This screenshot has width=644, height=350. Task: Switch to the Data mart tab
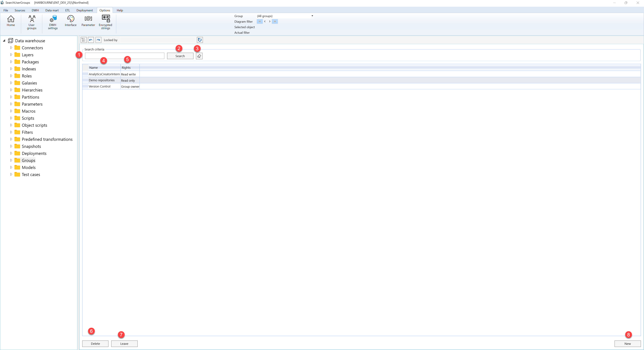(52, 10)
